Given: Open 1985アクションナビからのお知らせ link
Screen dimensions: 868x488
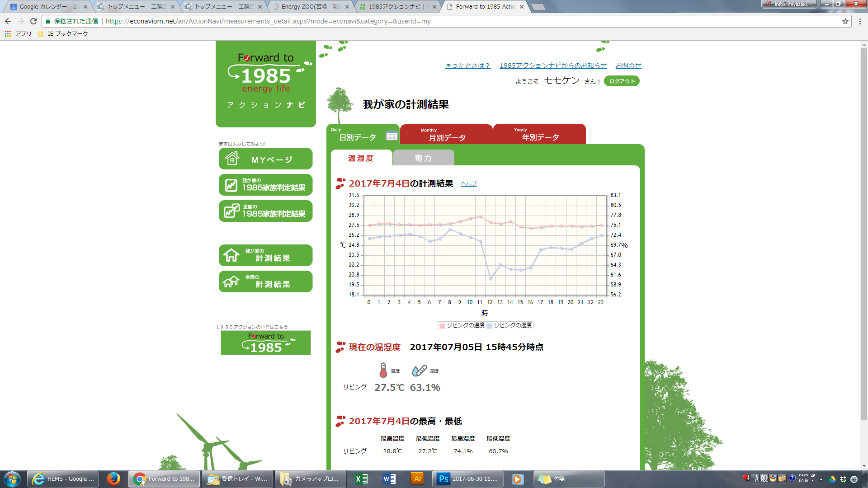Looking at the screenshot, I should click(553, 66).
